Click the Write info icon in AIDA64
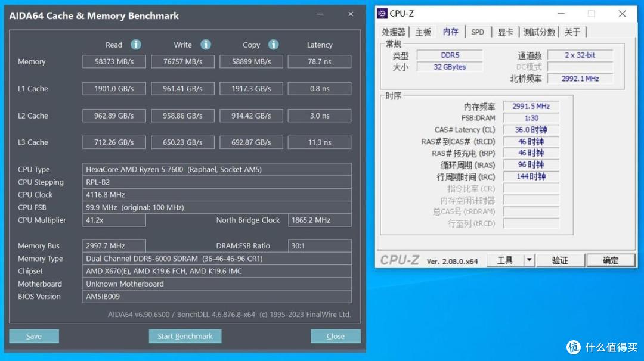The image size is (644, 361). point(206,44)
